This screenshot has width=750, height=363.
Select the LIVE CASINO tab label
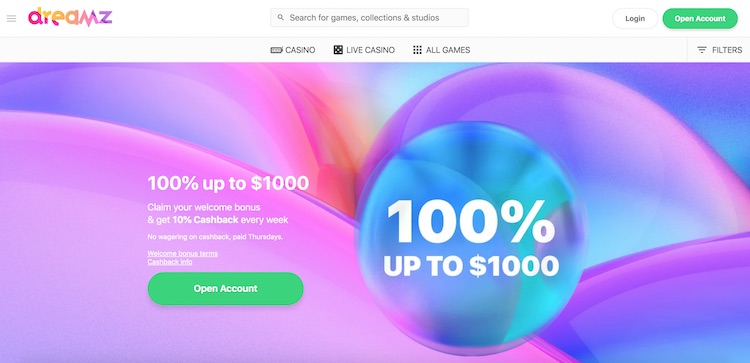[x=370, y=50]
